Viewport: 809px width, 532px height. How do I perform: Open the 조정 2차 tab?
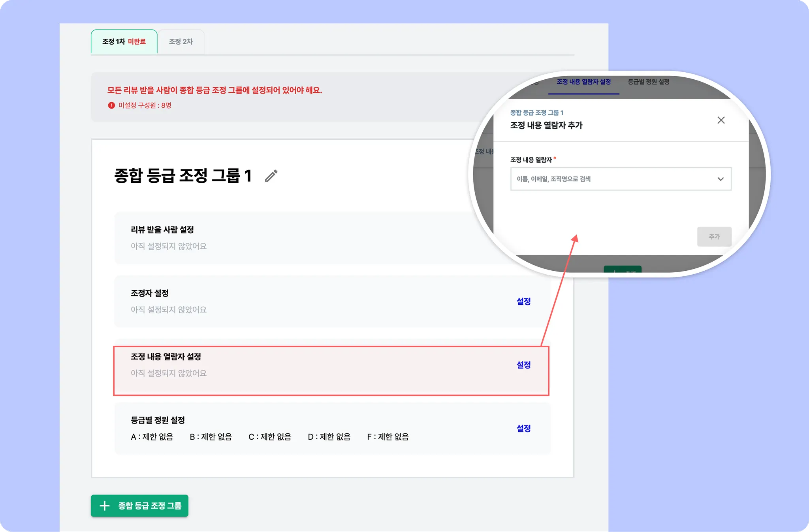pos(181,42)
